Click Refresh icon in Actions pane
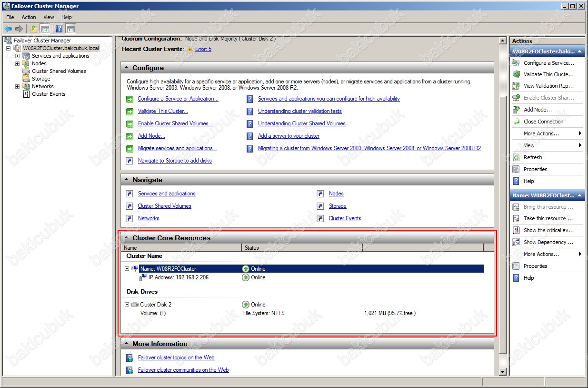The height and width of the screenshot is (388, 588). (x=516, y=157)
